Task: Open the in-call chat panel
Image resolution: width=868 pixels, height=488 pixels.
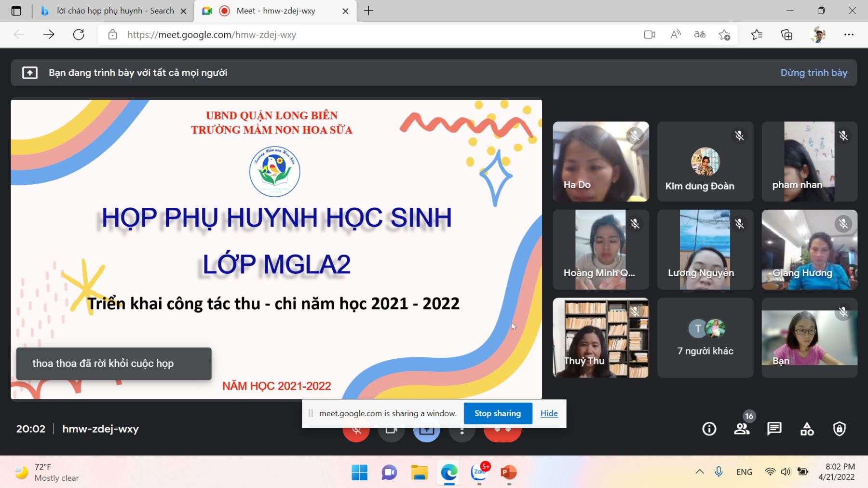Action: coord(774,429)
